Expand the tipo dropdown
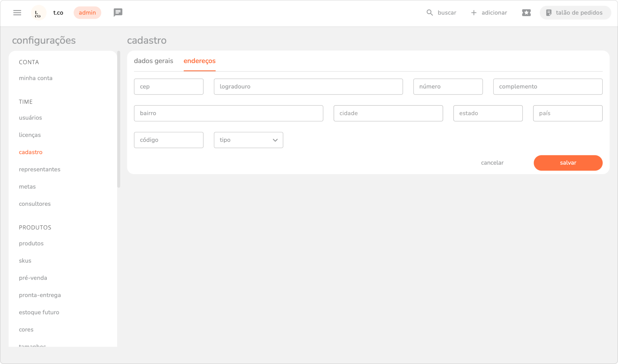The image size is (618, 364). click(x=248, y=140)
